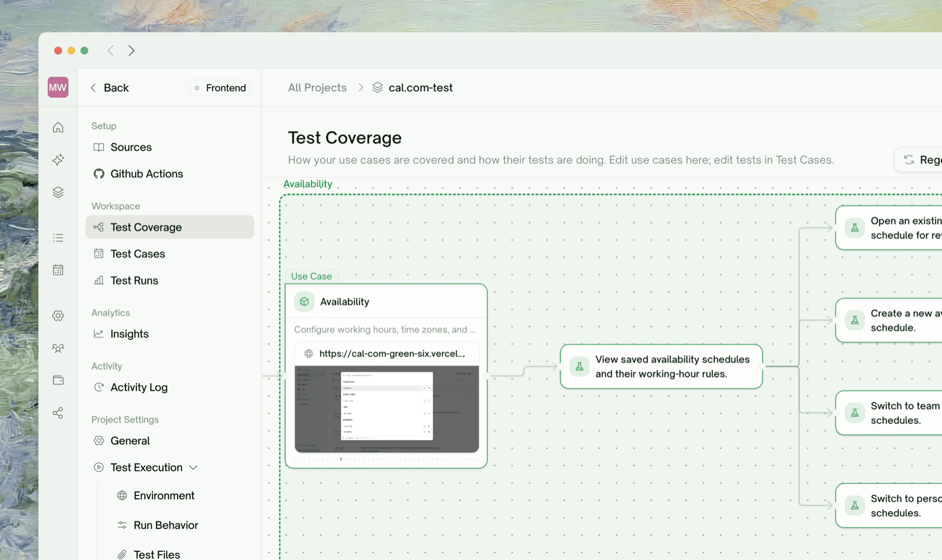Open the team members icon in rail
942x560 pixels.
tap(58, 348)
